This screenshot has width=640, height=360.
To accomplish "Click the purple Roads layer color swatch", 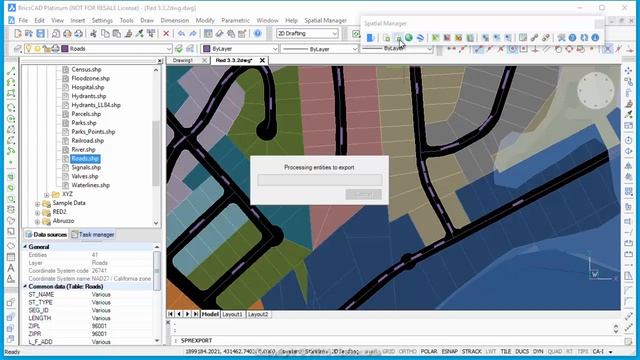I will coord(64,49).
